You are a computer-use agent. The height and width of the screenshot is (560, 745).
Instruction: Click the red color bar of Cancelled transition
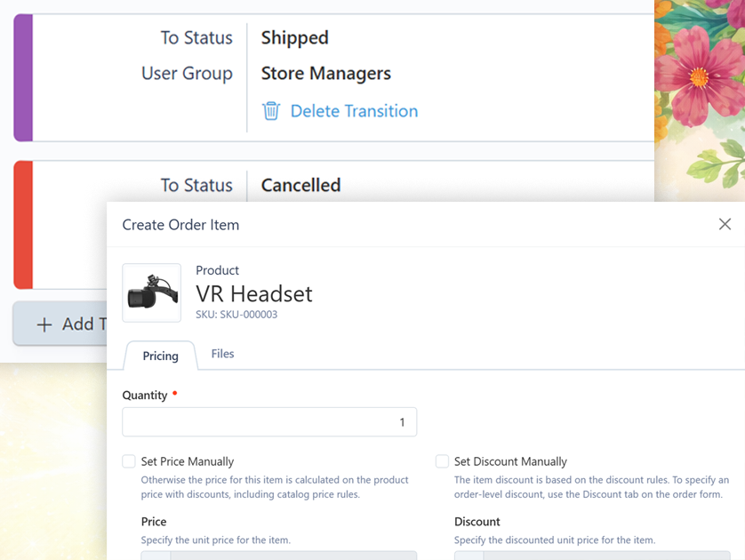click(24, 224)
